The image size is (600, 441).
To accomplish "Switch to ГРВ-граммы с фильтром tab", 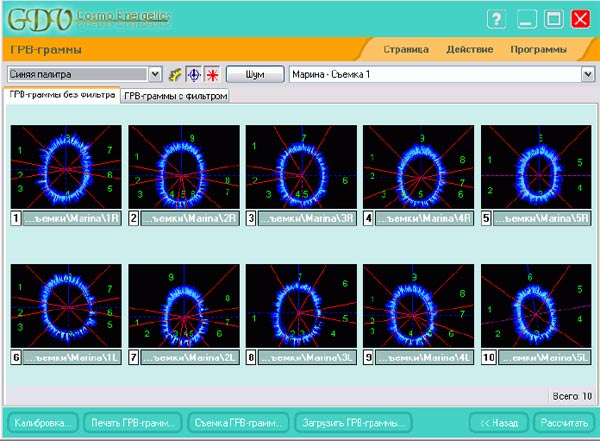I will click(x=176, y=96).
